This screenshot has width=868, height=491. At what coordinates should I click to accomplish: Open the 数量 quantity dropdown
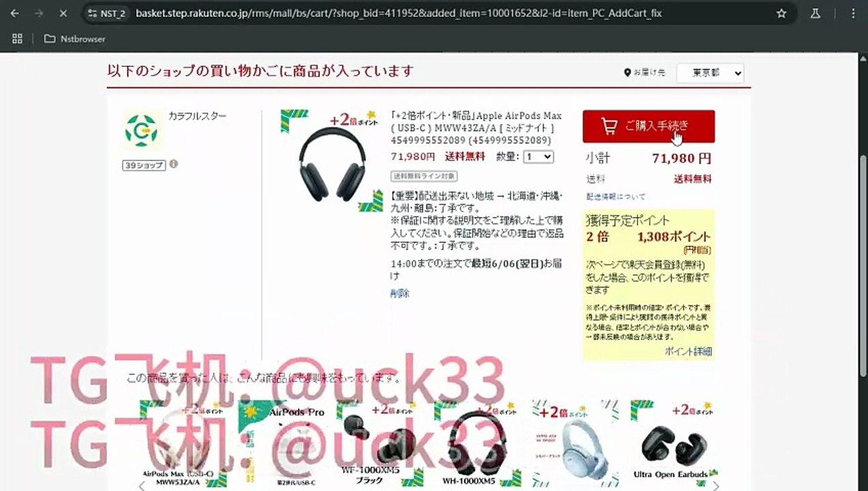[x=538, y=157]
